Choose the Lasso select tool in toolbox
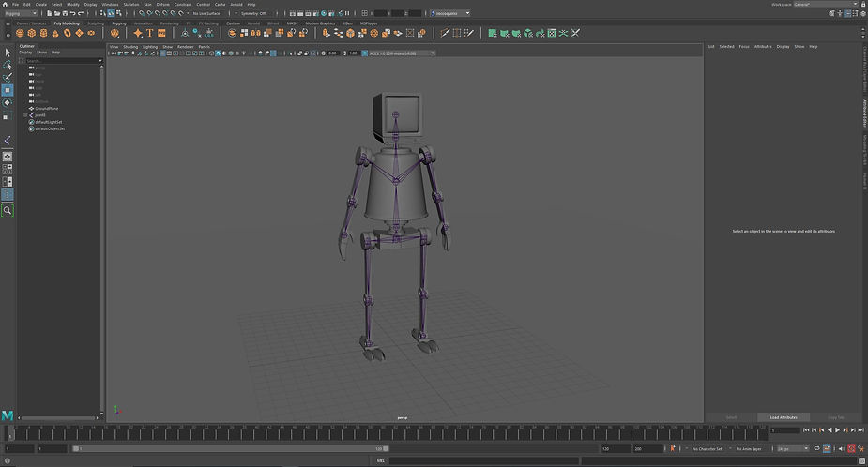This screenshot has height=467, width=868. [8, 66]
